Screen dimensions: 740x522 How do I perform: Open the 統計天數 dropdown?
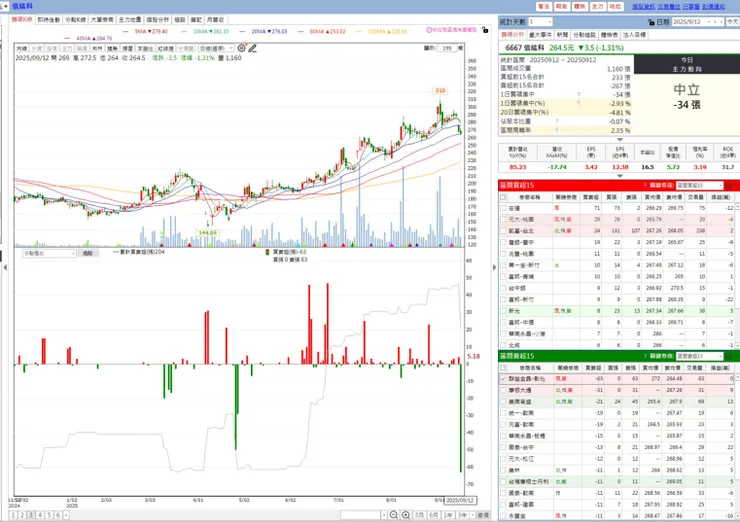(540, 22)
